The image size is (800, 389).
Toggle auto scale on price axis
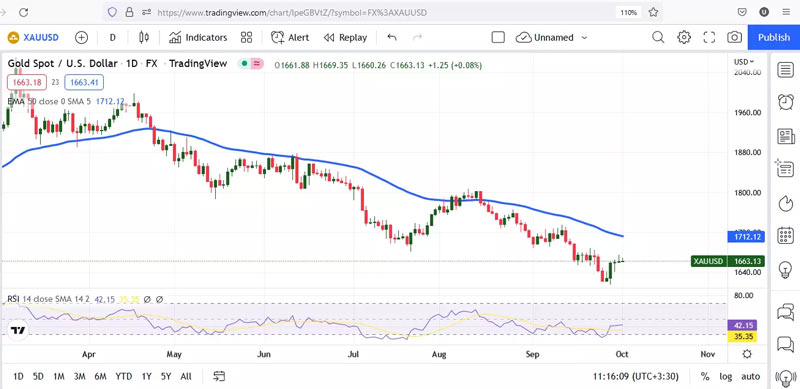pos(751,376)
